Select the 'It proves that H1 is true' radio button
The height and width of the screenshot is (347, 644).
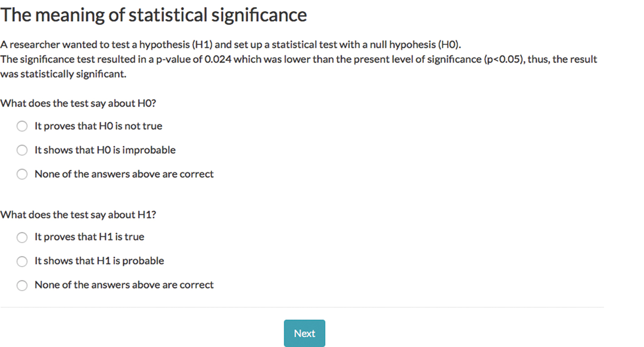pos(22,237)
